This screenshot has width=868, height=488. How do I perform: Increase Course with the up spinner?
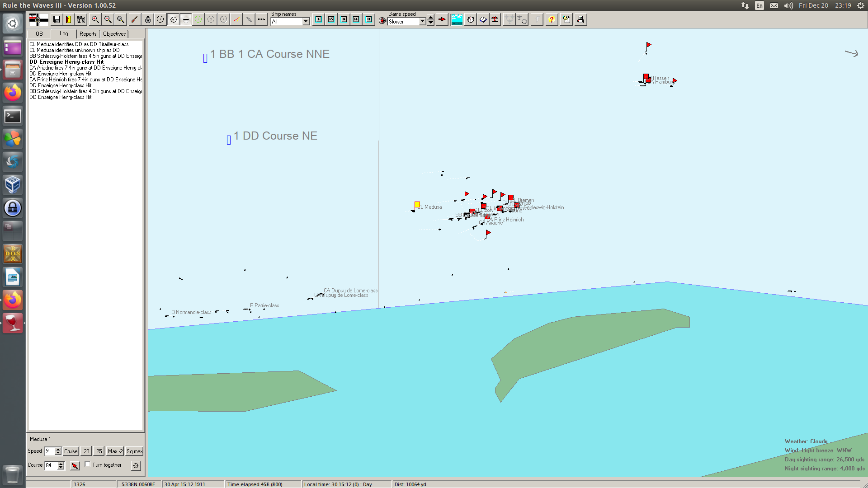pyautogui.click(x=61, y=464)
